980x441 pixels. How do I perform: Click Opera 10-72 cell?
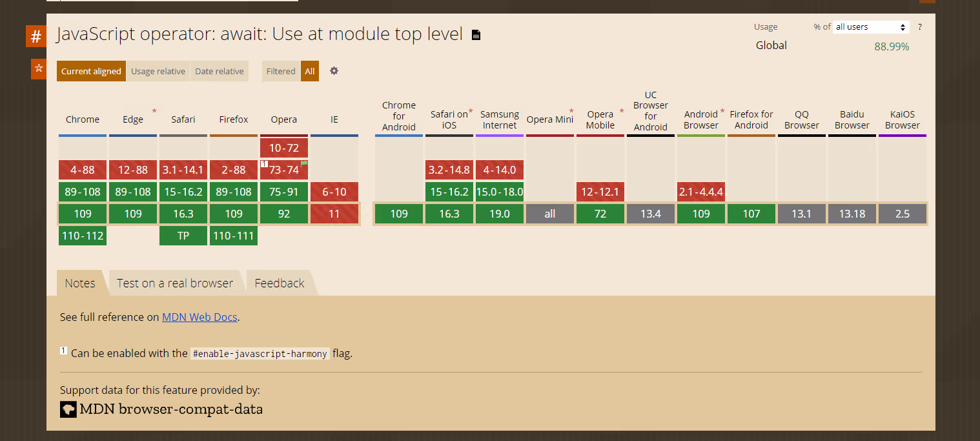[284, 148]
